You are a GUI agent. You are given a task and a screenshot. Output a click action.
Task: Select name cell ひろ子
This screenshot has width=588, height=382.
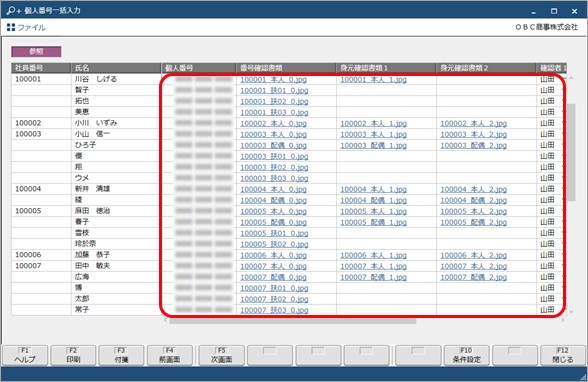click(116, 145)
